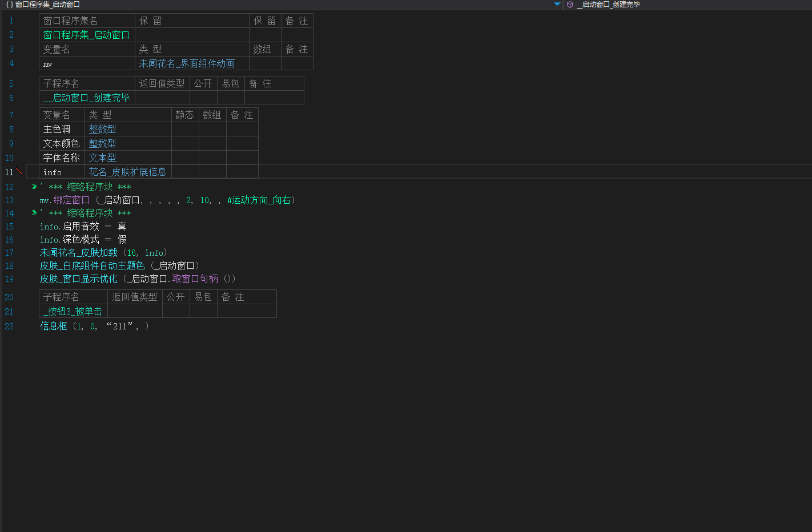Click the 数组 cell in the mv row
The width and height of the screenshot is (812, 532).
(x=265, y=63)
